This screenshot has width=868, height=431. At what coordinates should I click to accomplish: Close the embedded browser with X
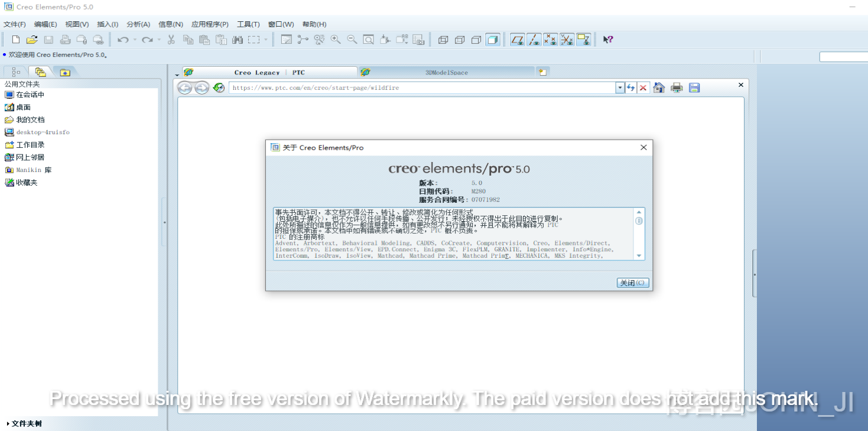[741, 85]
